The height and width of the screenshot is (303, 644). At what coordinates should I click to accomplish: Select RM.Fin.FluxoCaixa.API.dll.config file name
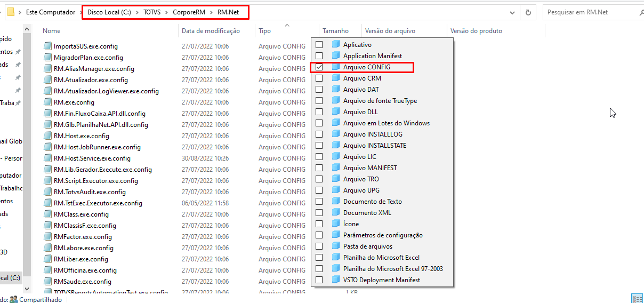[100, 114]
